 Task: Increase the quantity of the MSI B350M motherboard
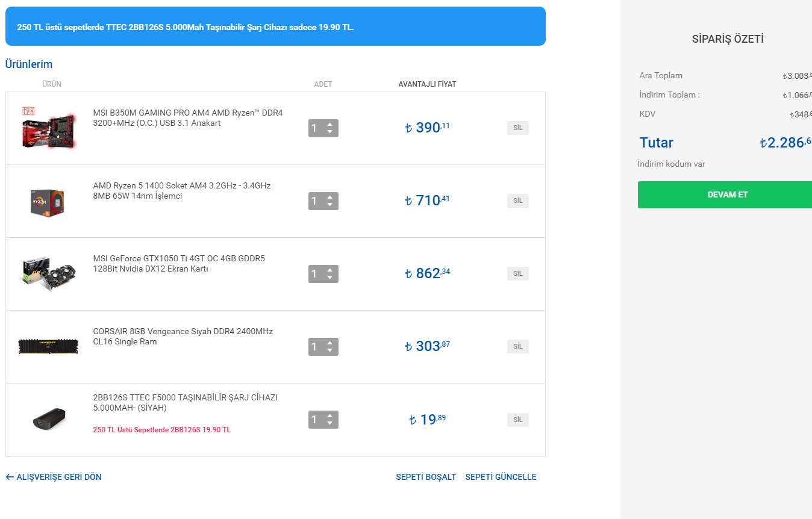click(x=329, y=125)
